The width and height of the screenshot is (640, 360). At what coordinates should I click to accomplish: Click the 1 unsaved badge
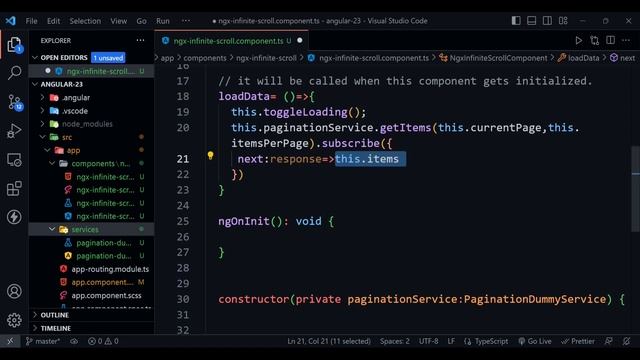pyautogui.click(x=108, y=58)
